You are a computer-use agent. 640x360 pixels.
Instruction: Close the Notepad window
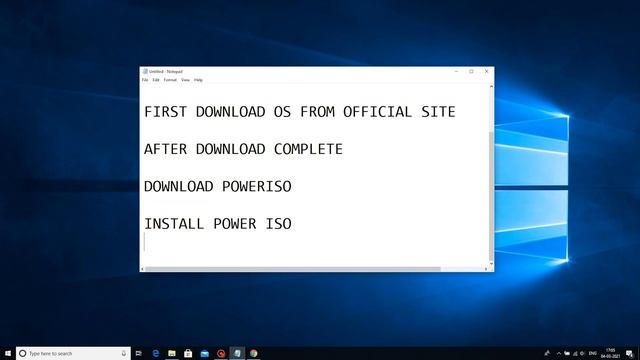pos(487,71)
